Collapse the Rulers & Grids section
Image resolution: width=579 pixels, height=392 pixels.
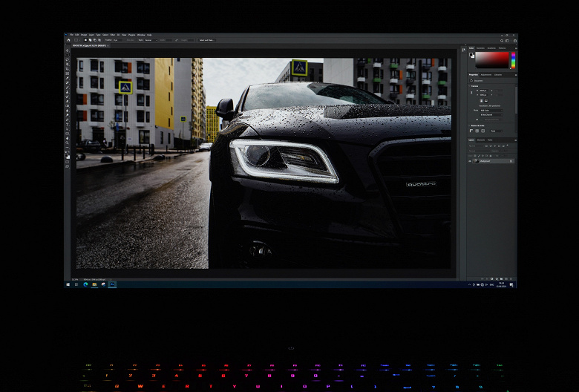coord(469,125)
